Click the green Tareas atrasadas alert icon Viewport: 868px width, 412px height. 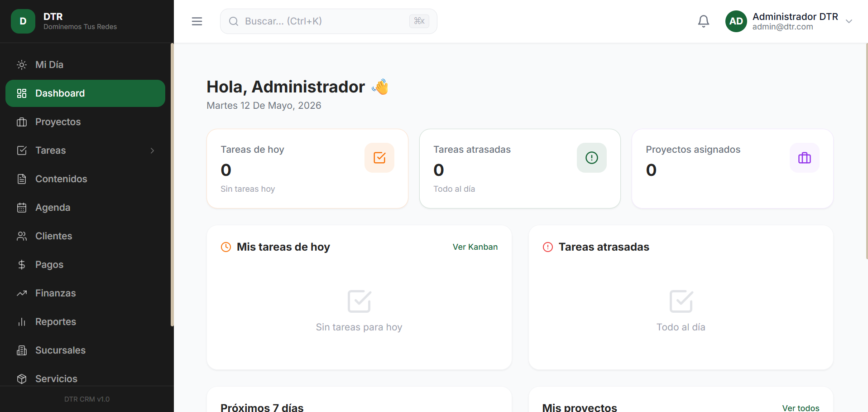[592, 158]
